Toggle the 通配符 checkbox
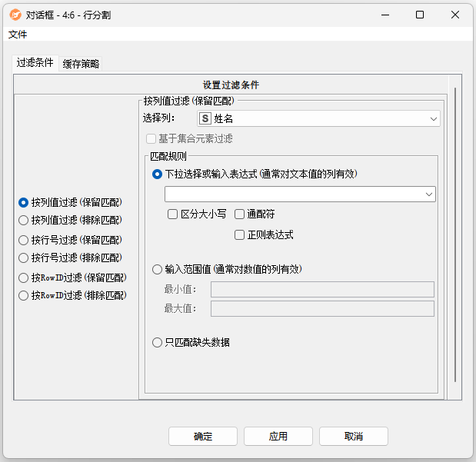 (240, 214)
